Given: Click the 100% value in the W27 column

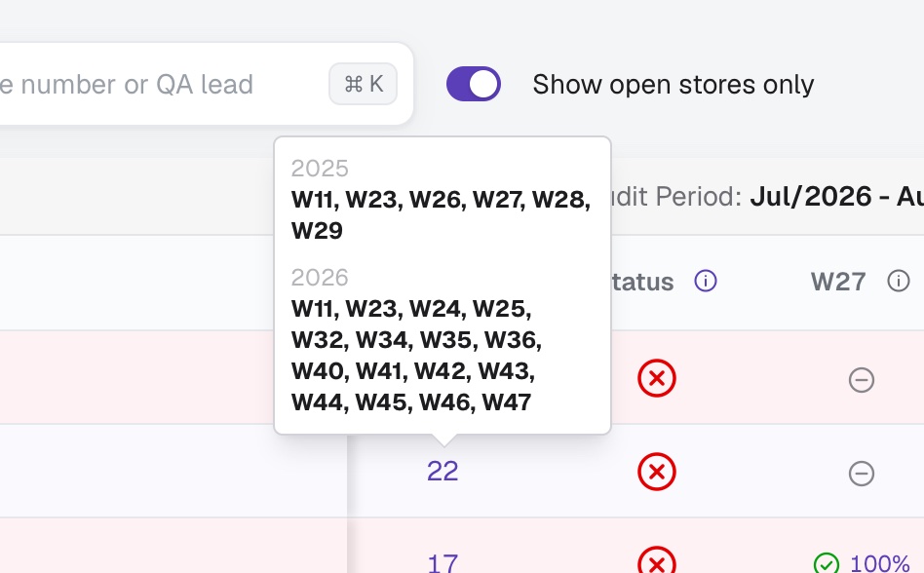Looking at the screenshot, I should 880,563.
